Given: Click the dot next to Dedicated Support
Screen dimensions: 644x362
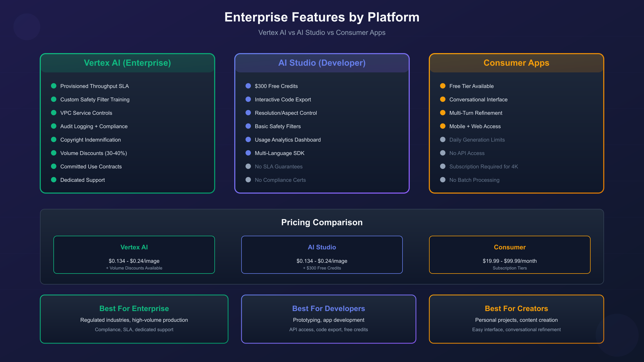Looking at the screenshot, I should [53, 180].
